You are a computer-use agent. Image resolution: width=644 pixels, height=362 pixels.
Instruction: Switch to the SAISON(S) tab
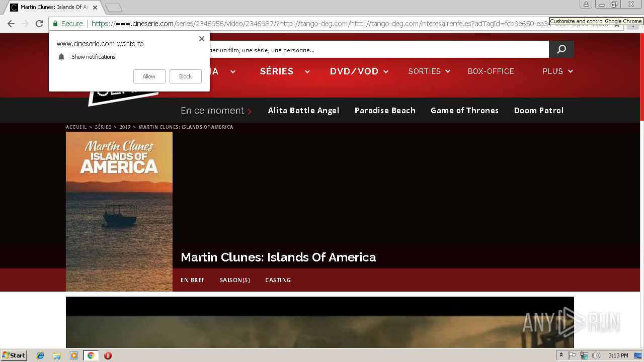click(234, 280)
